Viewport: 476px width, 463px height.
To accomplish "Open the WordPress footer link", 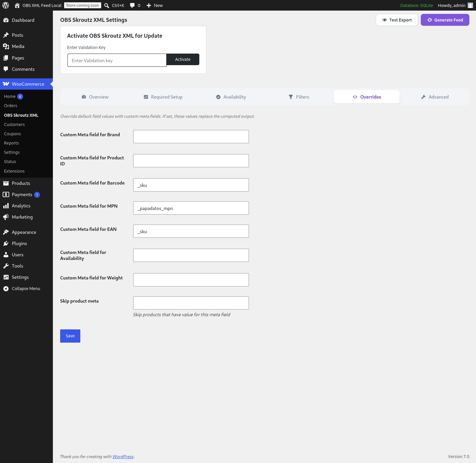I will pos(123,457).
